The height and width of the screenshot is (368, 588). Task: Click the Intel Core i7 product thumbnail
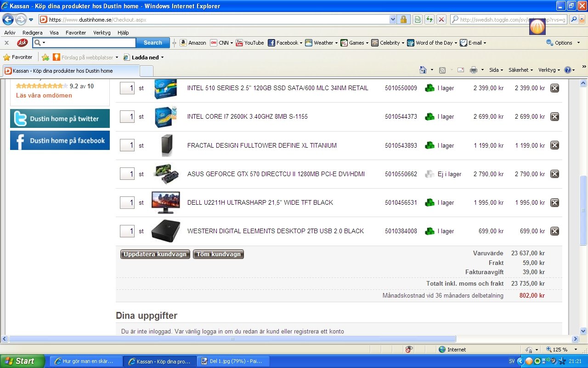pos(165,117)
